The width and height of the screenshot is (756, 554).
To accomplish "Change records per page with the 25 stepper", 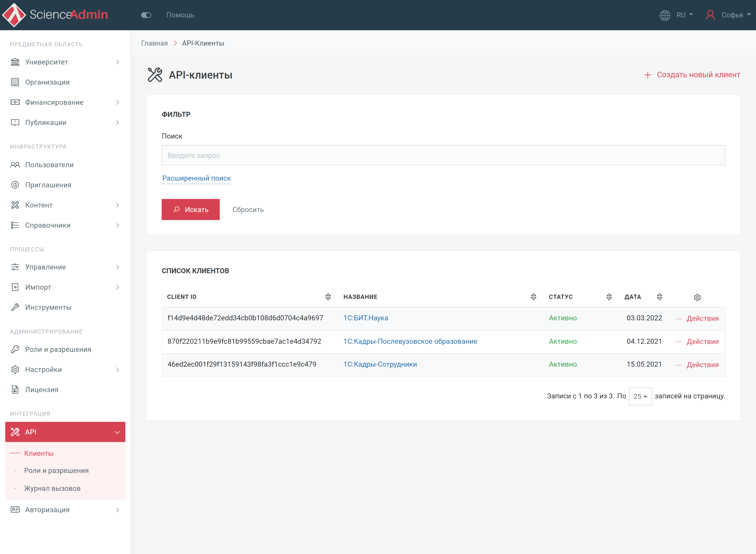I will pyautogui.click(x=640, y=396).
